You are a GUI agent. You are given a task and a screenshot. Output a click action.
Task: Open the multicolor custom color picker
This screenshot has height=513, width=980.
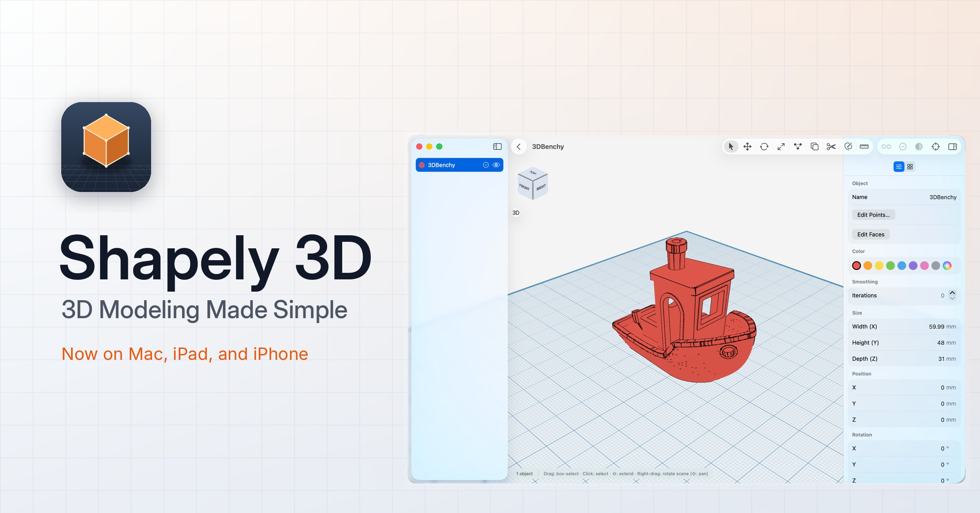947,266
